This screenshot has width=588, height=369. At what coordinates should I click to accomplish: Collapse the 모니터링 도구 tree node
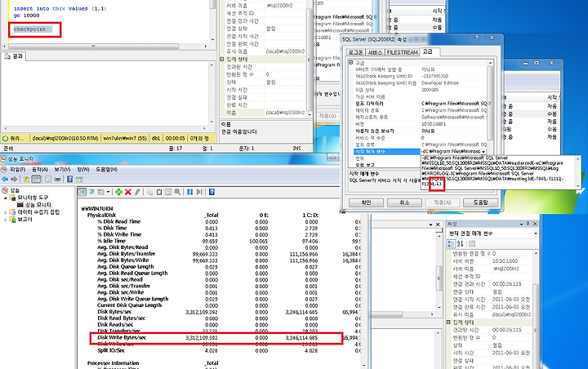pyautogui.click(x=5, y=198)
